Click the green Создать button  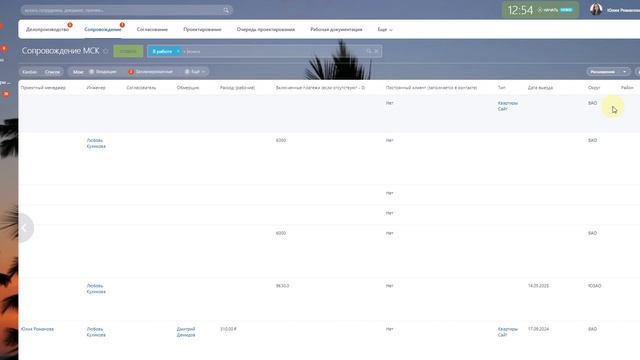[x=128, y=51]
